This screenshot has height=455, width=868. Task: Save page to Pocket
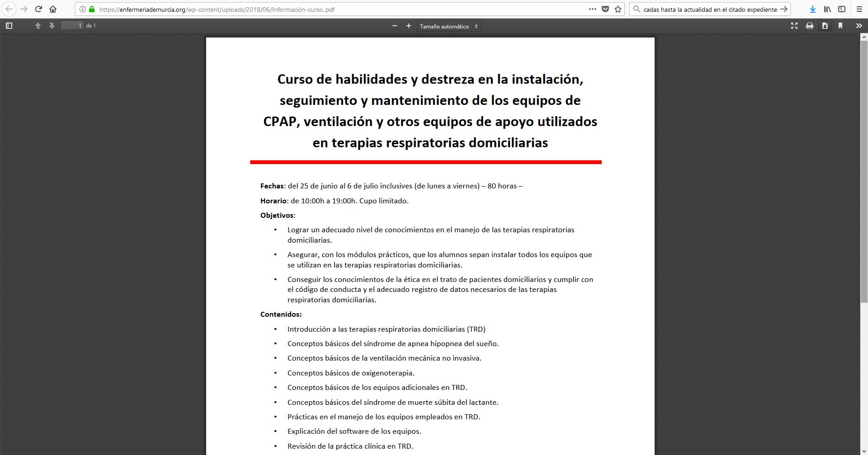(x=605, y=9)
